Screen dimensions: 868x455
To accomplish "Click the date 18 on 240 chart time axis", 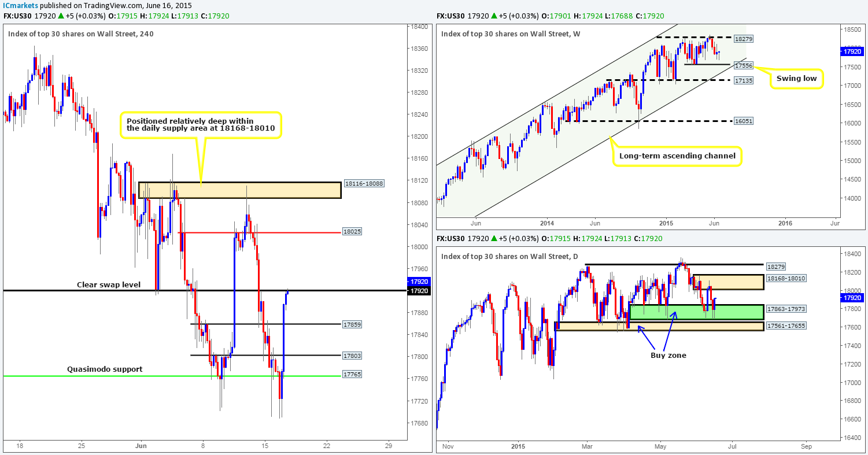I will click(x=20, y=446).
